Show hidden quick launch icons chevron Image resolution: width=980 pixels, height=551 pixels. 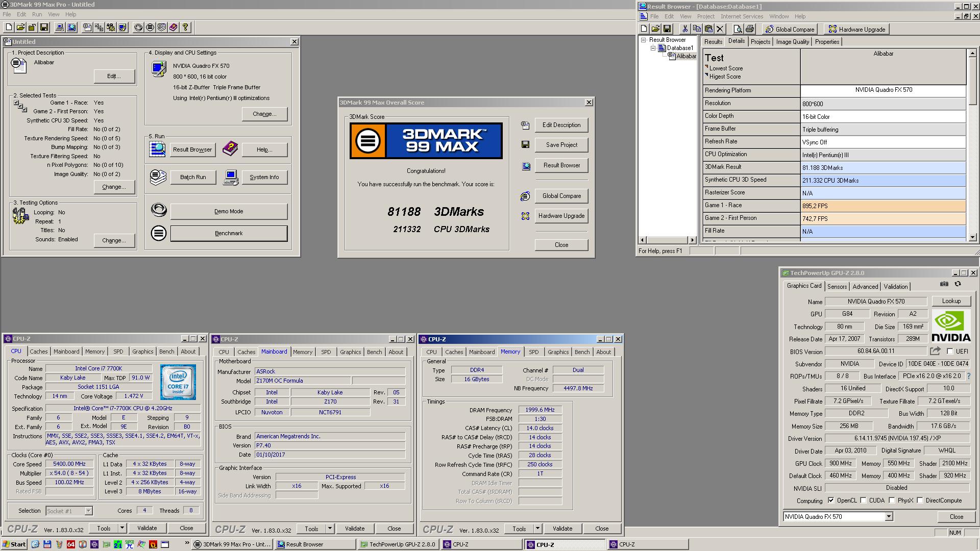(x=187, y=544)
